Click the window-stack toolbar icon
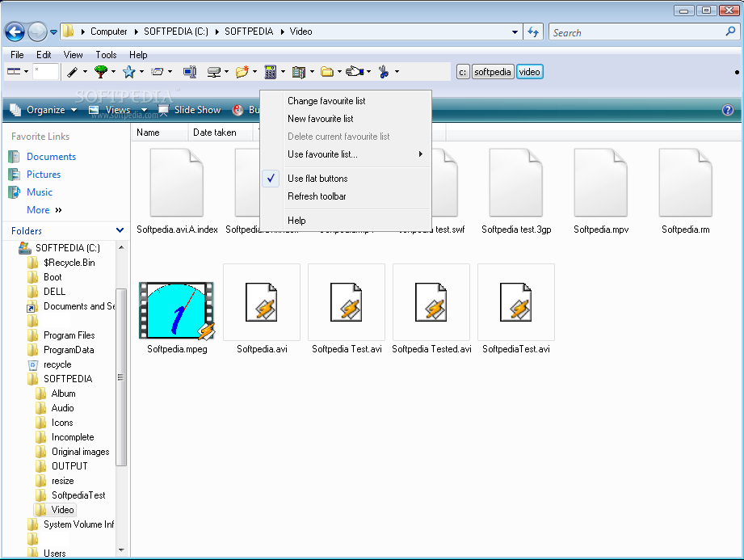Viewport: 744px width, 560px height. [157, 72]
